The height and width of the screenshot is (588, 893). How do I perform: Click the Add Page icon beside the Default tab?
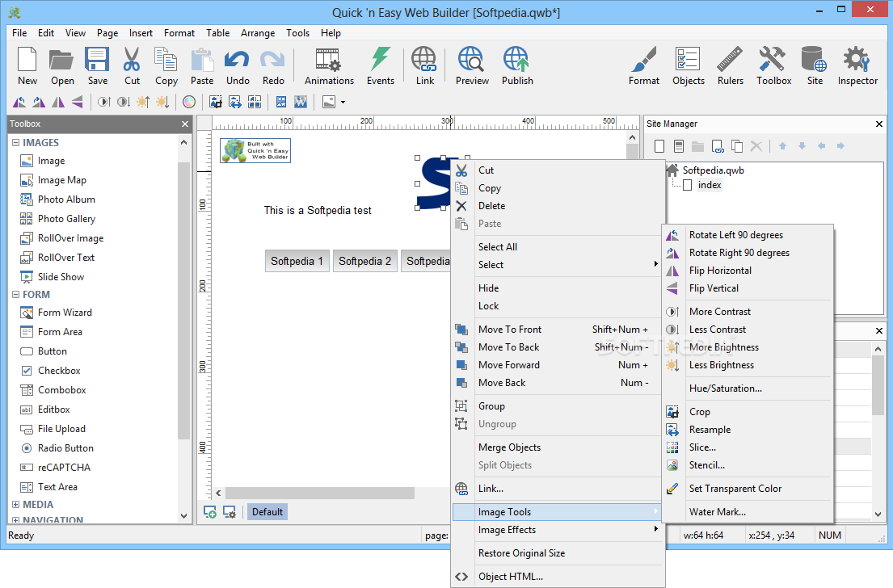pos(209,512)
